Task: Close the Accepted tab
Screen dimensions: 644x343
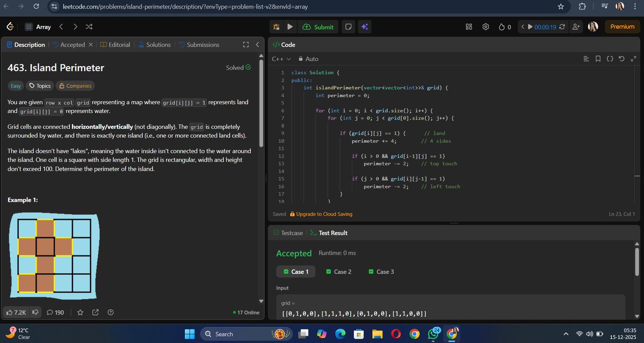Action: [91, 45]
